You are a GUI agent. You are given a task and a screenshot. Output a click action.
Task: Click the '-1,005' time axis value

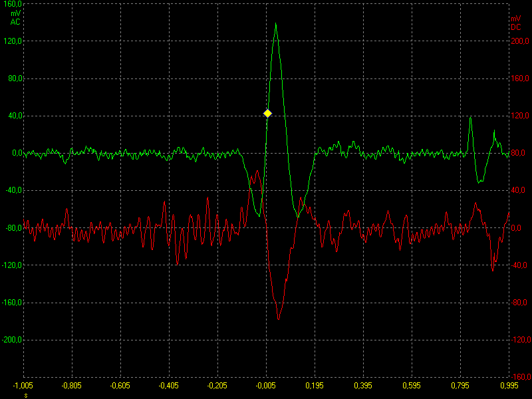click(x=23, y=386)
